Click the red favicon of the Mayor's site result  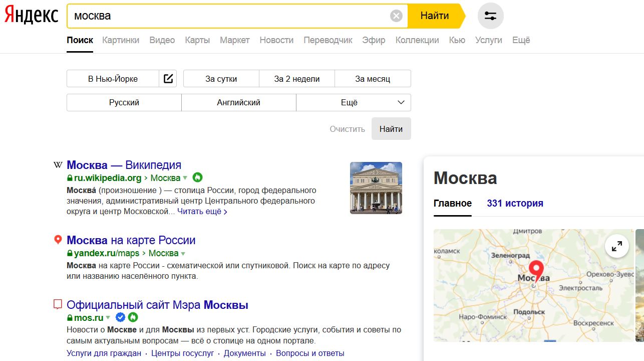pos(58,304)
